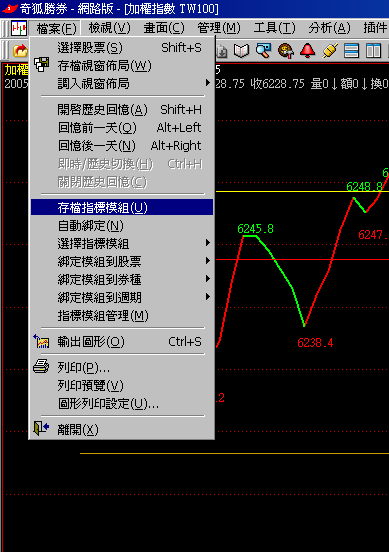This screenshot has width=389, height=552.
Task: Click the magnifier search toolbar icon
Action: pos(263,51)
